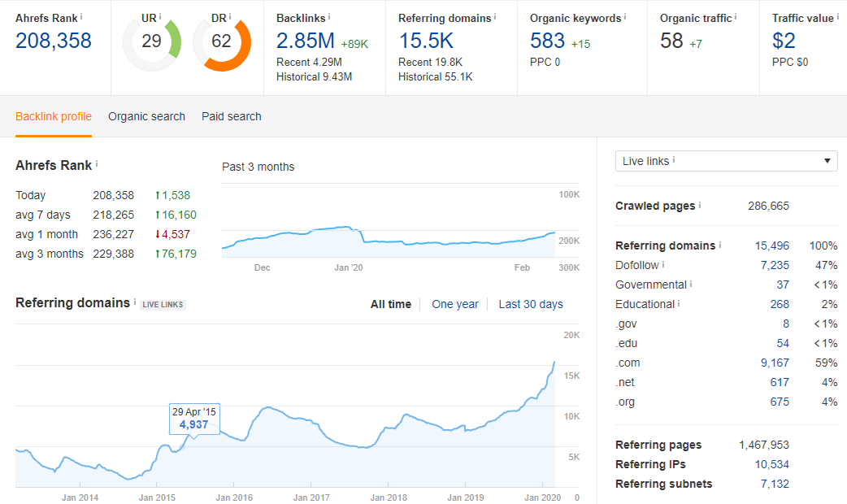Select the One year time filter
The width and height of the screenshot is (847, 504).
455,304
